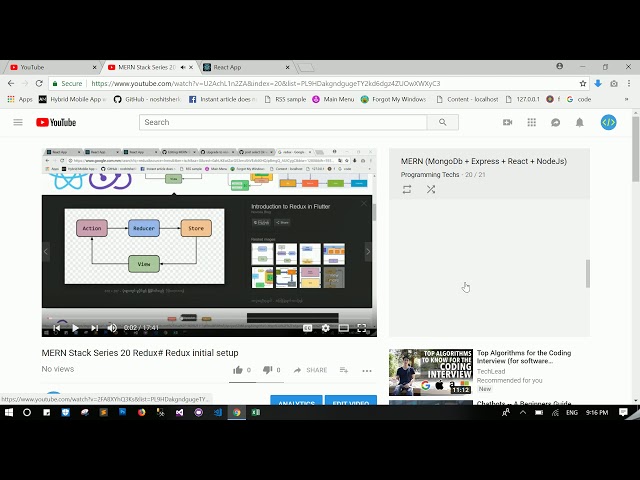Click the EDIT VIDEO button
640x480 pixels.
click(x=351, y=401)
